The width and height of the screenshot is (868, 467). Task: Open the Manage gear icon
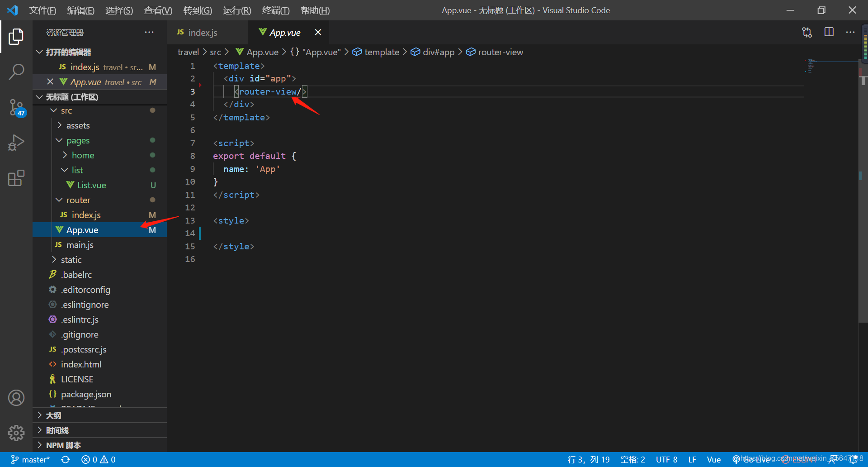pos(16,433)
